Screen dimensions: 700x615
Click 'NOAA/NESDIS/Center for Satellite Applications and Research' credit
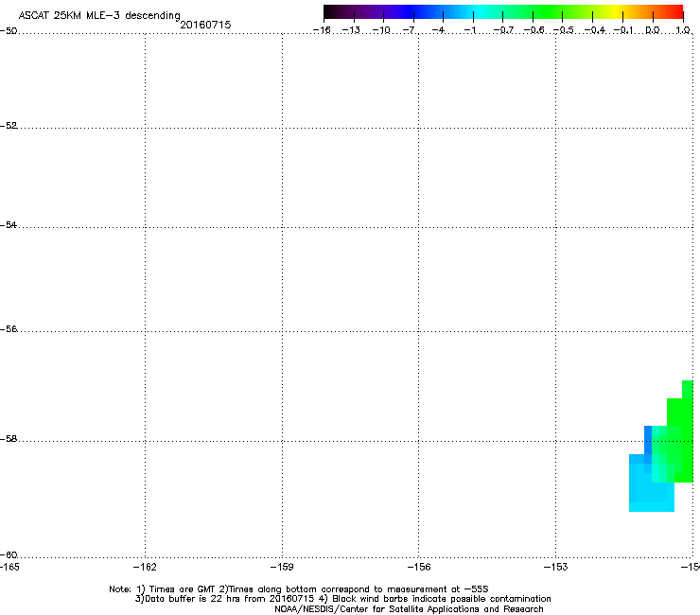[409, 609]
